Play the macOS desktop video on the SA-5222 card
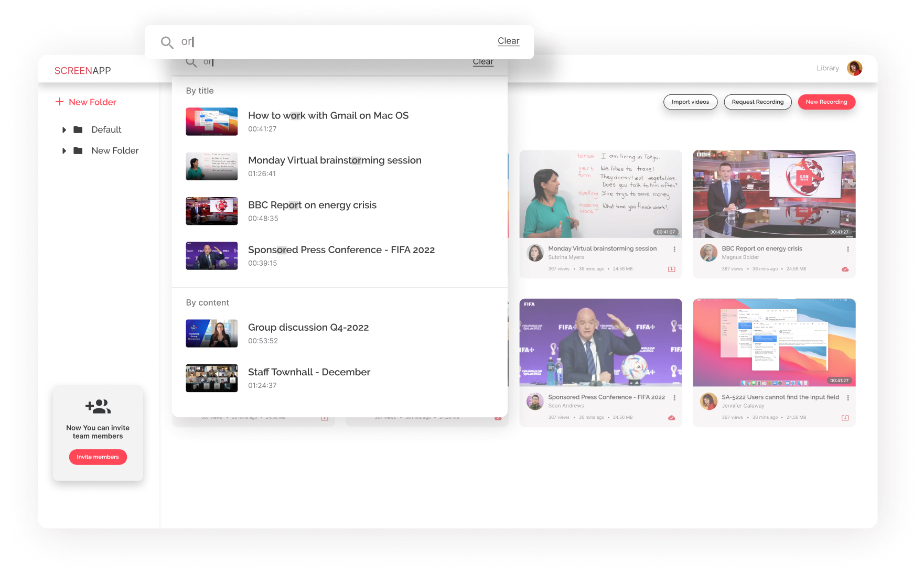Image resolution: width=924 pixels, height=575 pixels. click(x=774, y=343)
